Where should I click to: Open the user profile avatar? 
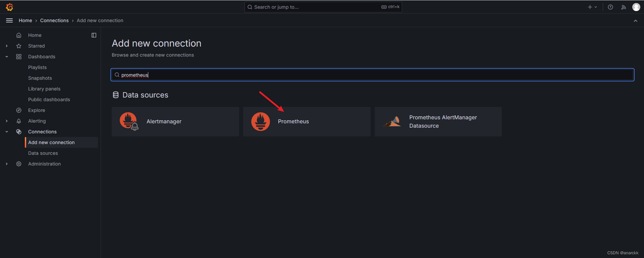pyautogui.click(x=636, y=7)
